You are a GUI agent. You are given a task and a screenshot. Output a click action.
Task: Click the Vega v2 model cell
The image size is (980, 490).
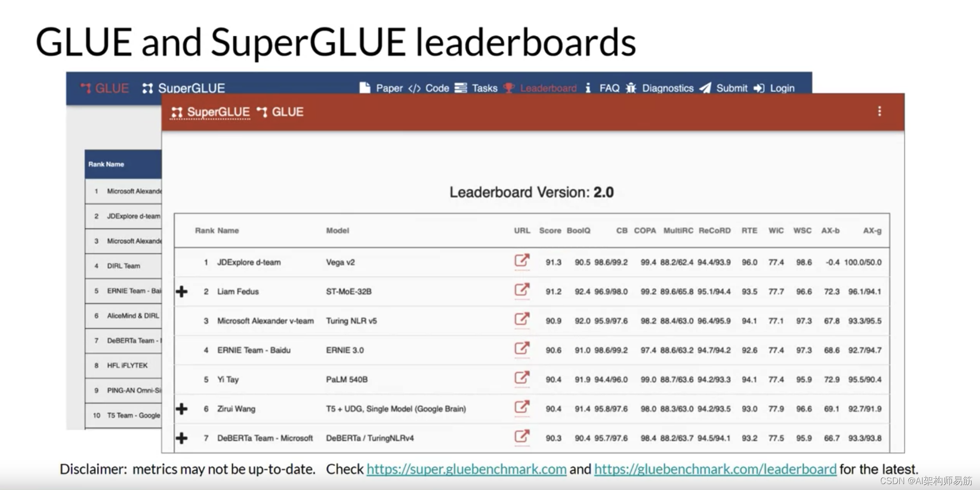point(340,262)
